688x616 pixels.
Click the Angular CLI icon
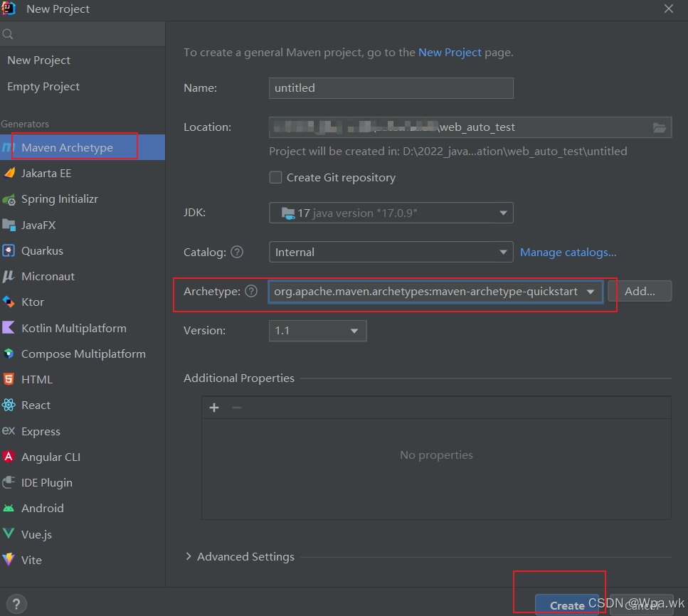point(9,457)
